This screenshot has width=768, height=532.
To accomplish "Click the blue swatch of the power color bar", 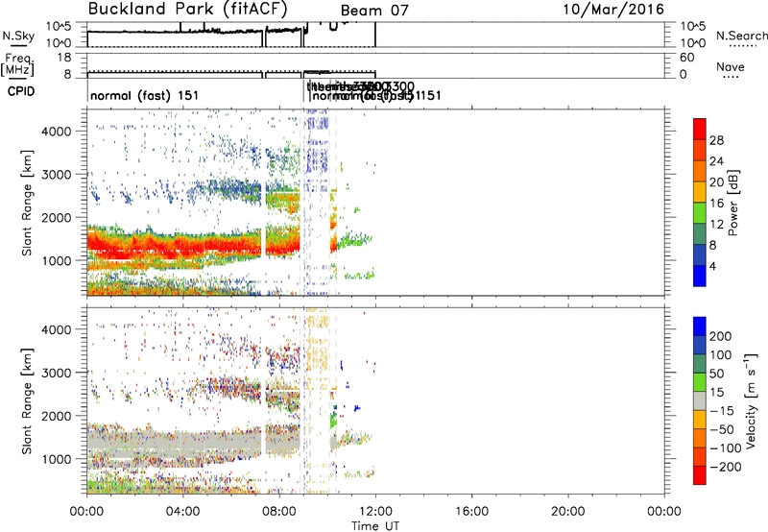I will click(x=700, y=276).
